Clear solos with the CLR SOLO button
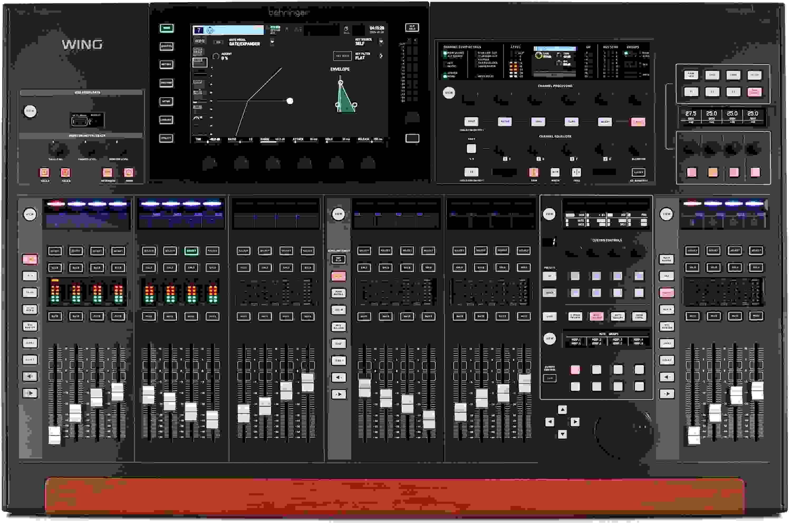Screen dimensions: 791x532 click(x=412, y=28)
